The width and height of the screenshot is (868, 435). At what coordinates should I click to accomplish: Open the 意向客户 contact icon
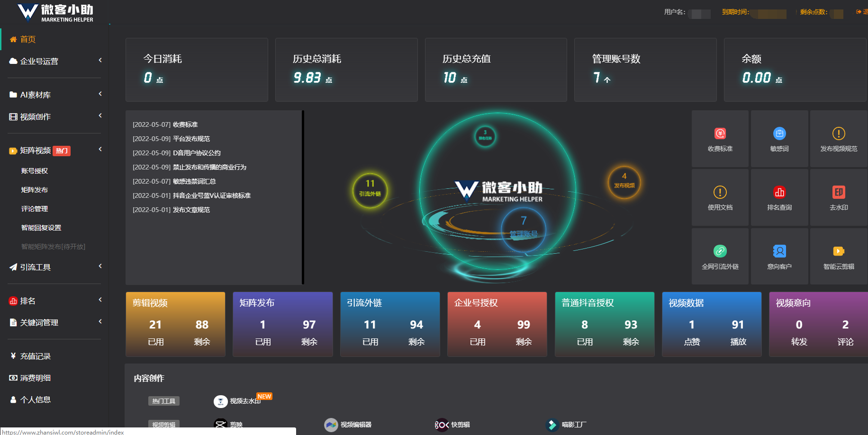tap(779, 251)
